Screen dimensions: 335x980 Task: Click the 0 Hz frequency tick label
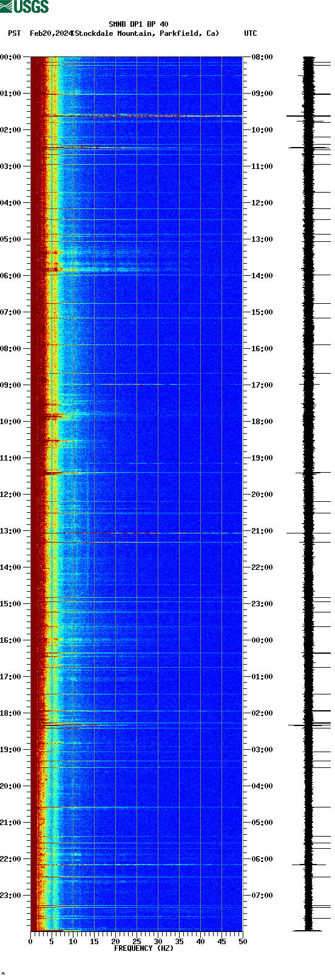pos(30,942)
